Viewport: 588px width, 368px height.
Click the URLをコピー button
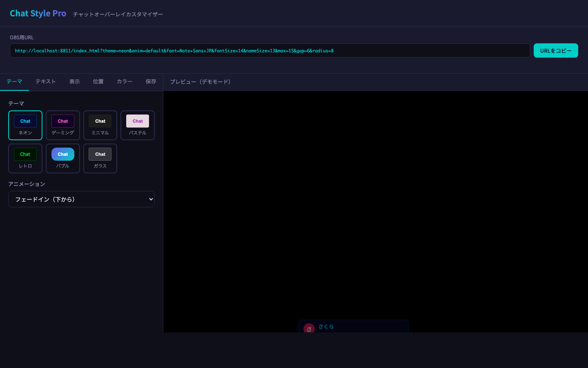point(556,50)
